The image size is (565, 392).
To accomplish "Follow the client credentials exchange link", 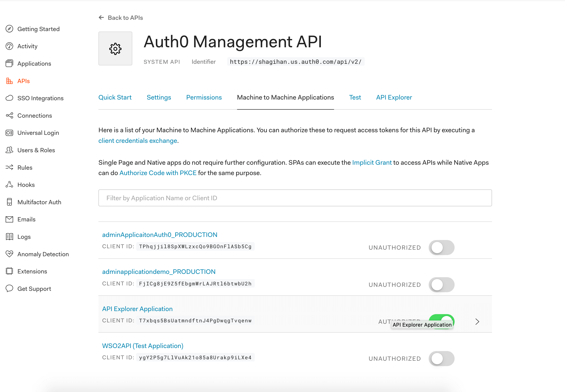I will coord(138,140).
